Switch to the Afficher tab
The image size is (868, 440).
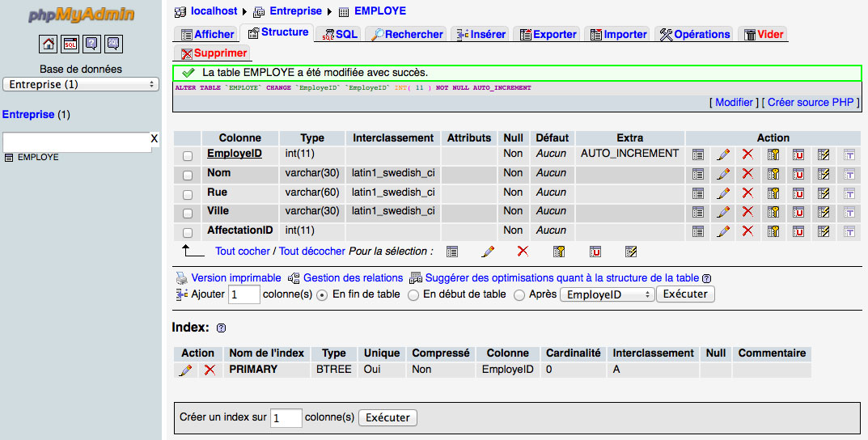(x=207, y=34)
